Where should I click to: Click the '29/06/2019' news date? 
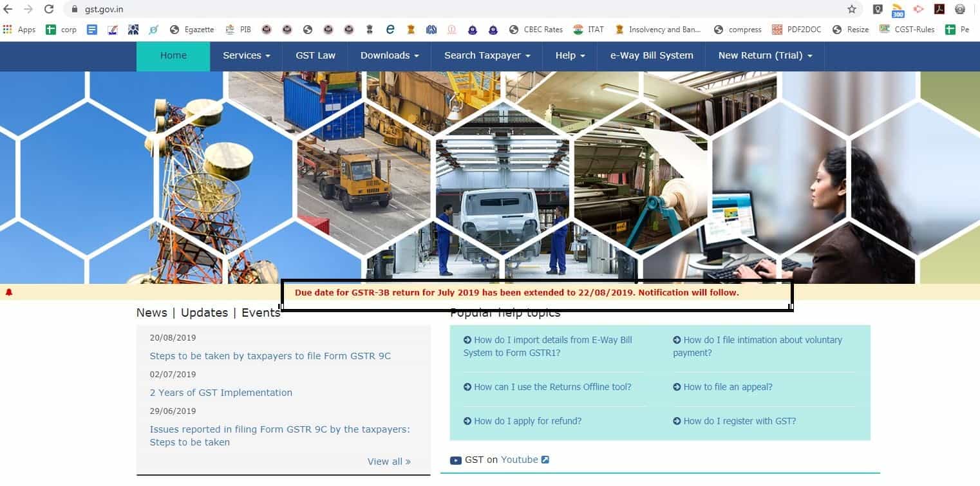[x=173, y=411]
